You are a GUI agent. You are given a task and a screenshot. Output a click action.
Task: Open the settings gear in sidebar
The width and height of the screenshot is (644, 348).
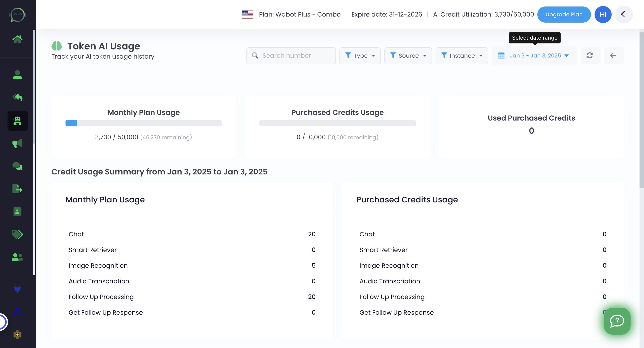17,334
